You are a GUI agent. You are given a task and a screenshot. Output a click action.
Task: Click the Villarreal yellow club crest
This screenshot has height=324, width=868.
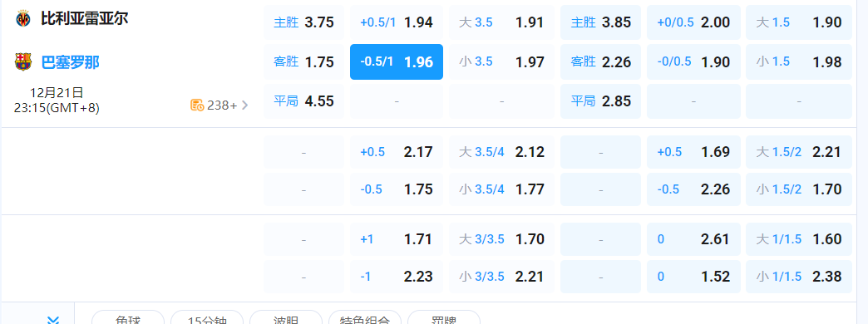click(x=23, y=19)
